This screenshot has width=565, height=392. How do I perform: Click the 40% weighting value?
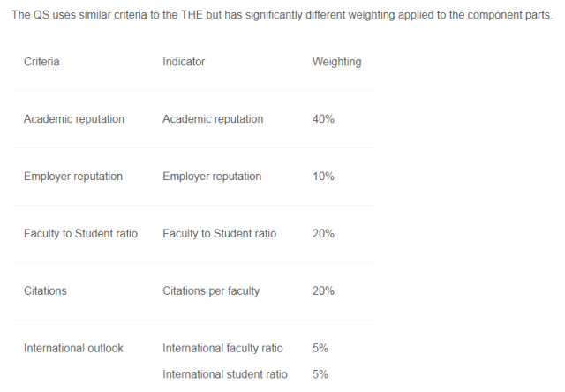(323, 119)
